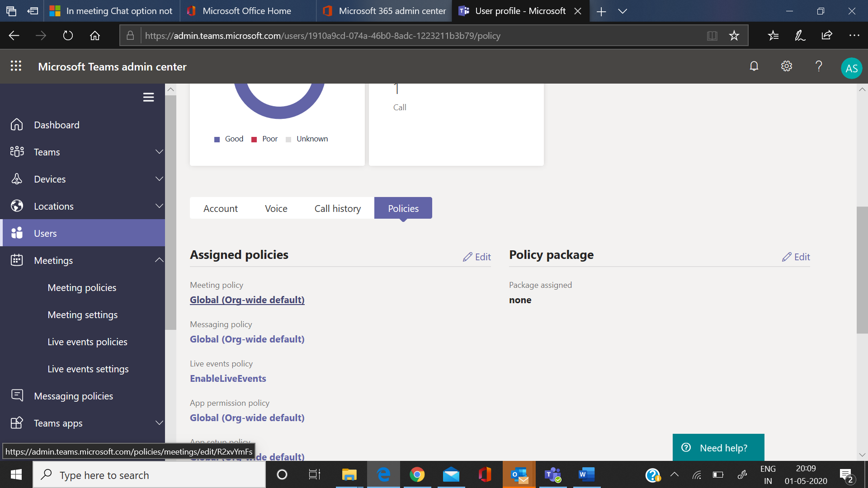This screenshot has height=488, width=868.
Task: Collapse the navigation with hamburger icon
Action: pyautogui.click(x=148, y=97)
